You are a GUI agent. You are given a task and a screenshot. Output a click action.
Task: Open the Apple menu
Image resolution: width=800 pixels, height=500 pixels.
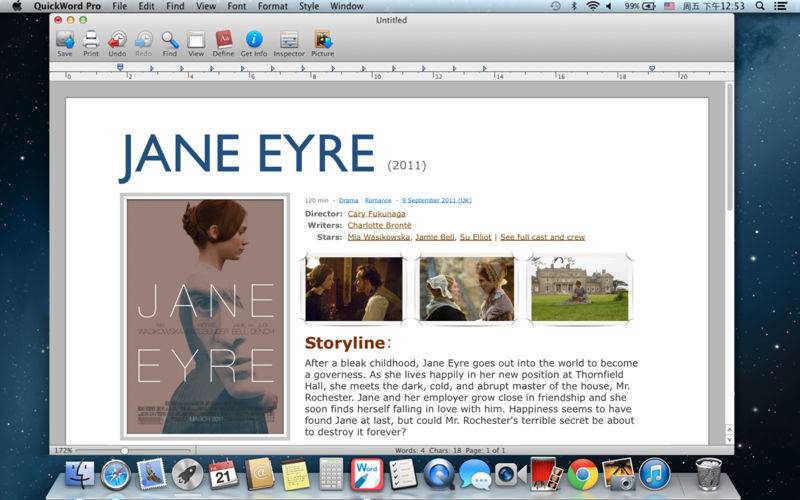tap(17, 6)
